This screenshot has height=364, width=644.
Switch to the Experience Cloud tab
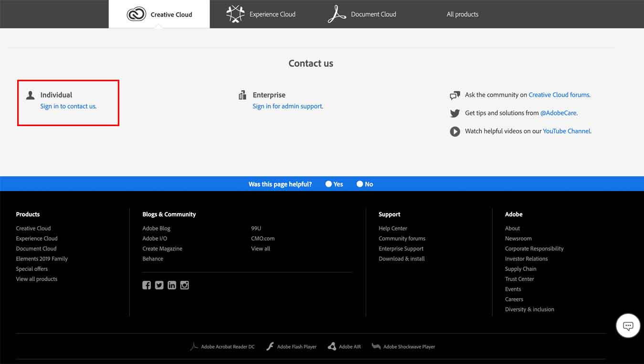coord(261,14)
